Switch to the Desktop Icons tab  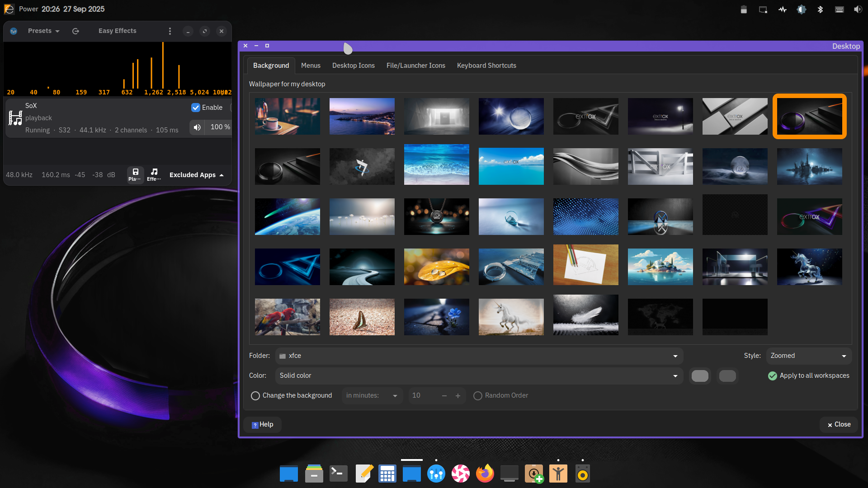[x=353, y=66]
